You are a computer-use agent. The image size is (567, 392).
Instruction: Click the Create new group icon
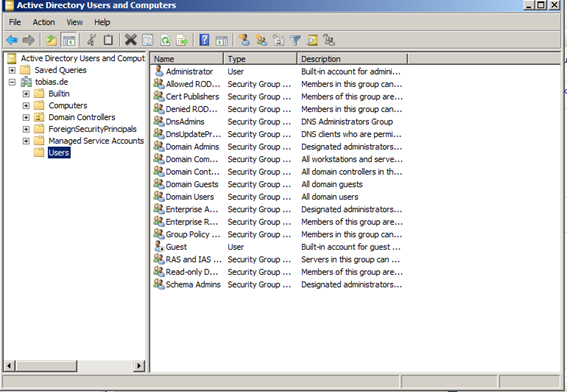tap(261, 40)
